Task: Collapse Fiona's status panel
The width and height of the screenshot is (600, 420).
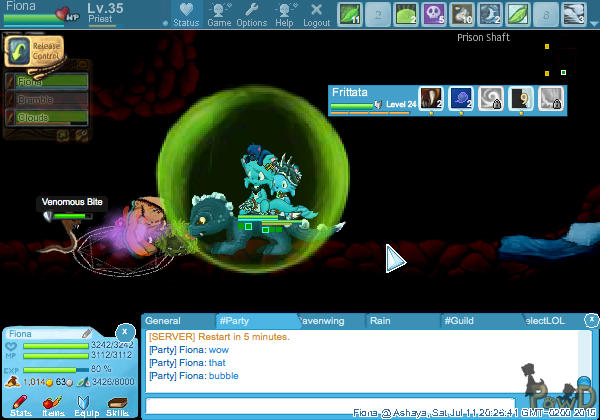Action: (124, 331)
